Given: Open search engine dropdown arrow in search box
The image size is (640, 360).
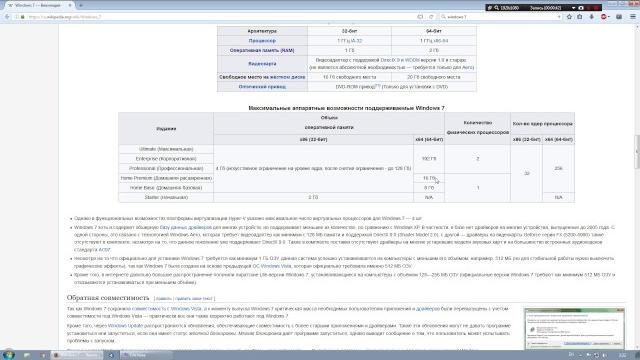Looking at the screenshot, I should (x=559, y=17).
